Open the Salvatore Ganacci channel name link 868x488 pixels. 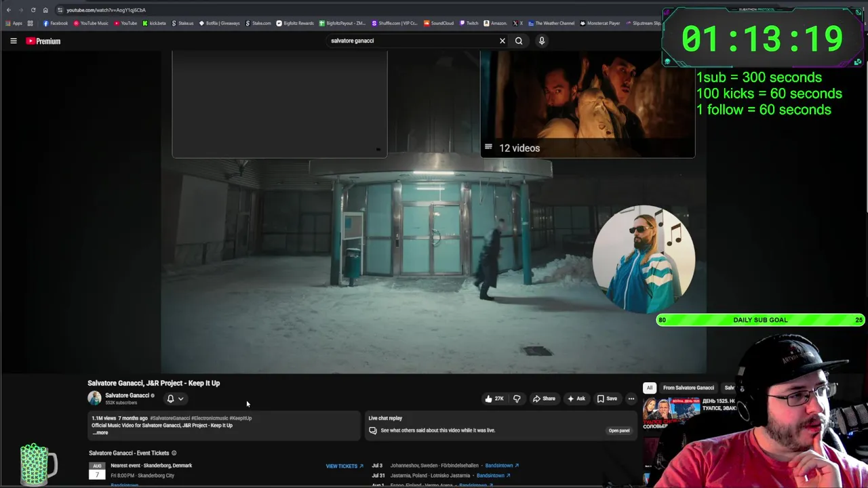tap(127, 395)
